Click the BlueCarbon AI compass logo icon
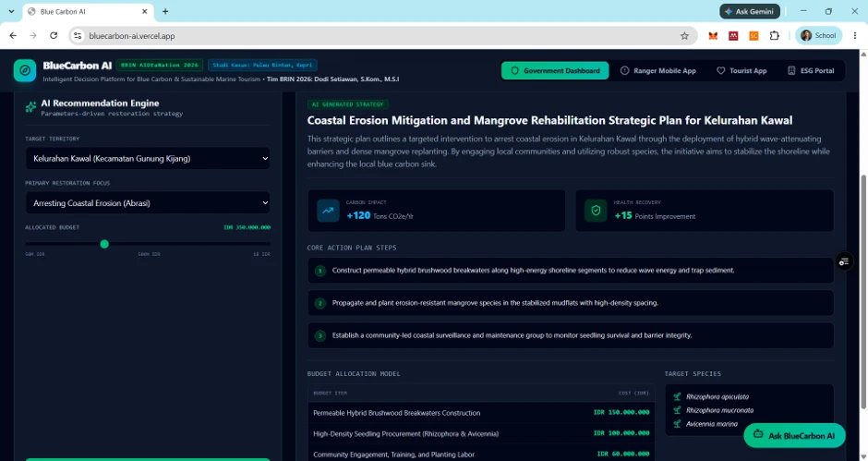The width and height of the screenshot is (868, 461). click(25, 71)
